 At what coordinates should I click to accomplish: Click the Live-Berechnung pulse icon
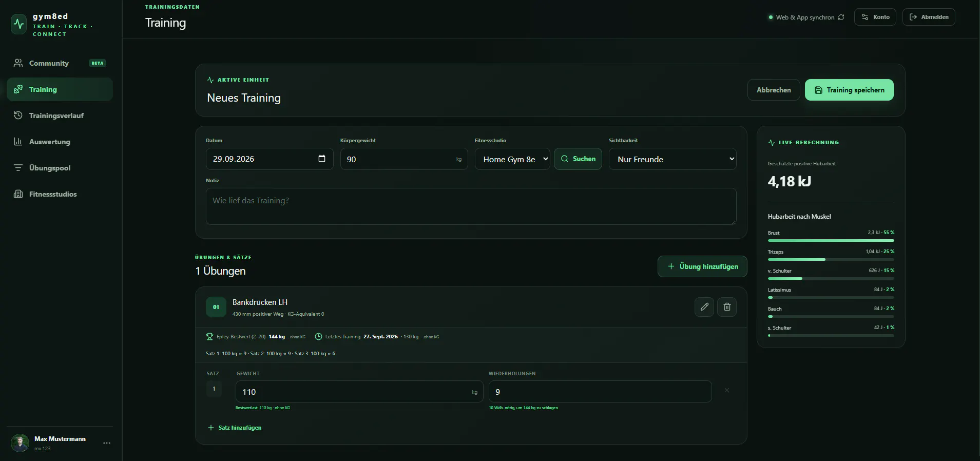tap(772, 143)
